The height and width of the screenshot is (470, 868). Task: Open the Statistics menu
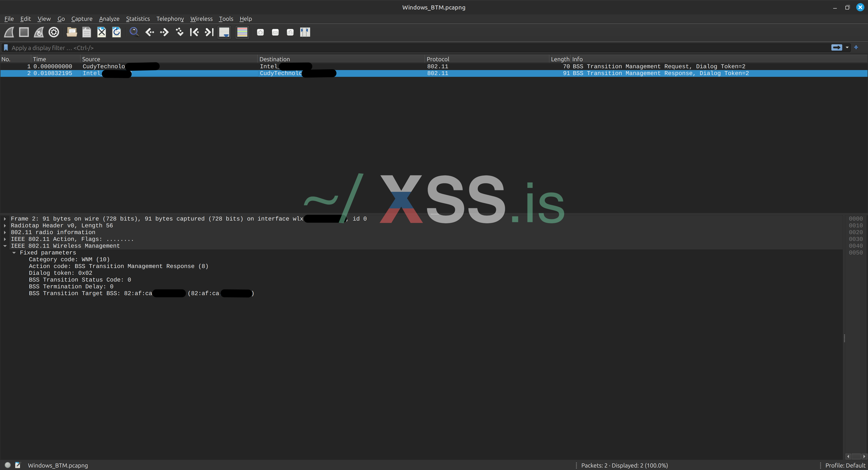[x=137, y=19]
